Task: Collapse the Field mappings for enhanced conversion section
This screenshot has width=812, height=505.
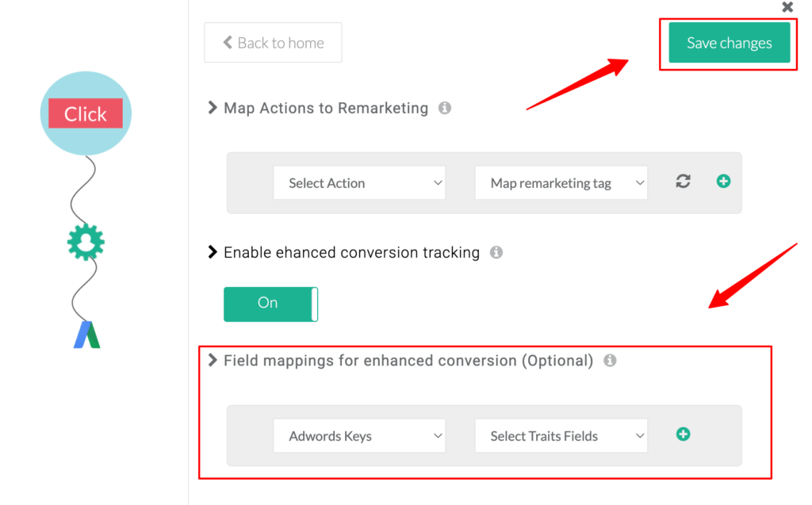Action: [213, 360]
